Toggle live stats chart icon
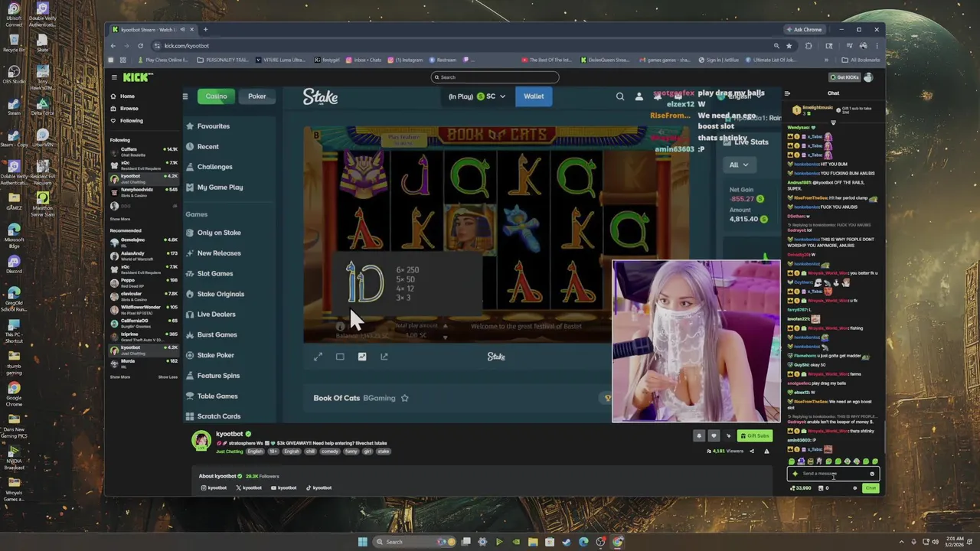 point(362,357)
